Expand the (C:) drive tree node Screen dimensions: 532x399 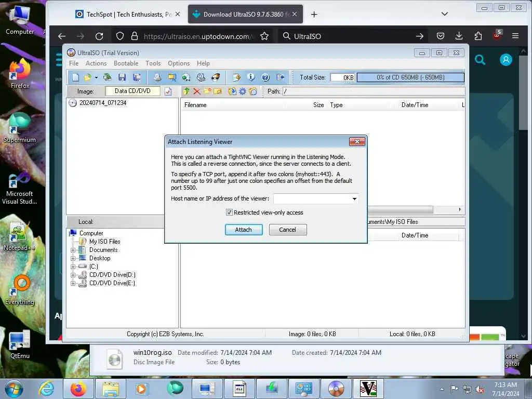(73, 267)
